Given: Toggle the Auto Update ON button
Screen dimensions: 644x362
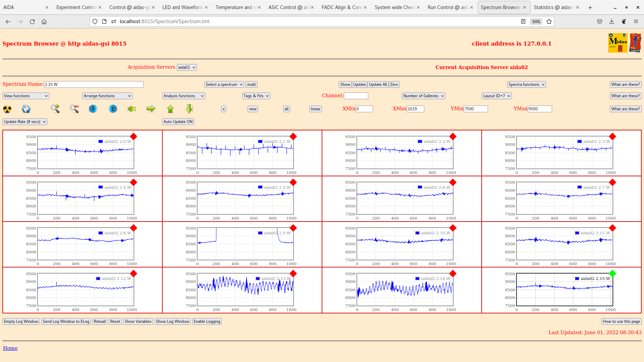Looking at the screenshot, I should tap(178, 122).
